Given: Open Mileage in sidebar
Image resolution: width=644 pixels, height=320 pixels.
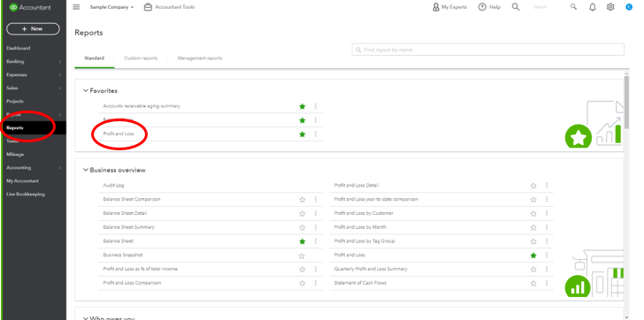Looking at the screenshot, I should [15, 155].
